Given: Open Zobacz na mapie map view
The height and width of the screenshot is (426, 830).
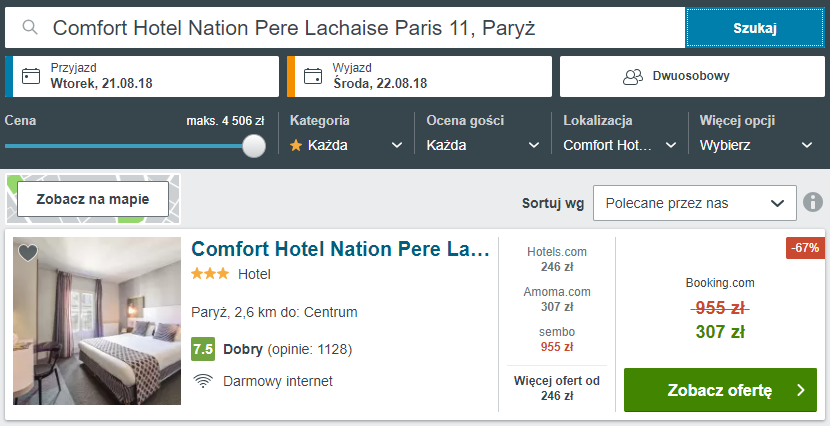Looking at the screenshot, I should [x=93, y=200].
